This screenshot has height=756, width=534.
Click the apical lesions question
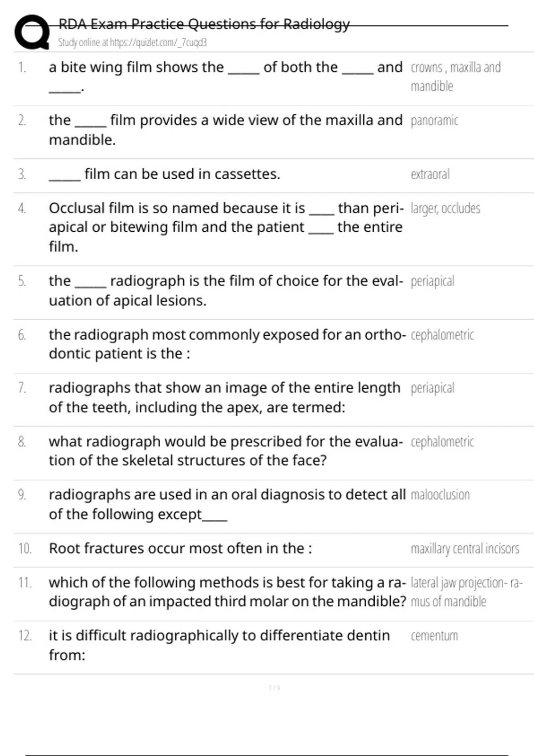[x=225, y=290]
